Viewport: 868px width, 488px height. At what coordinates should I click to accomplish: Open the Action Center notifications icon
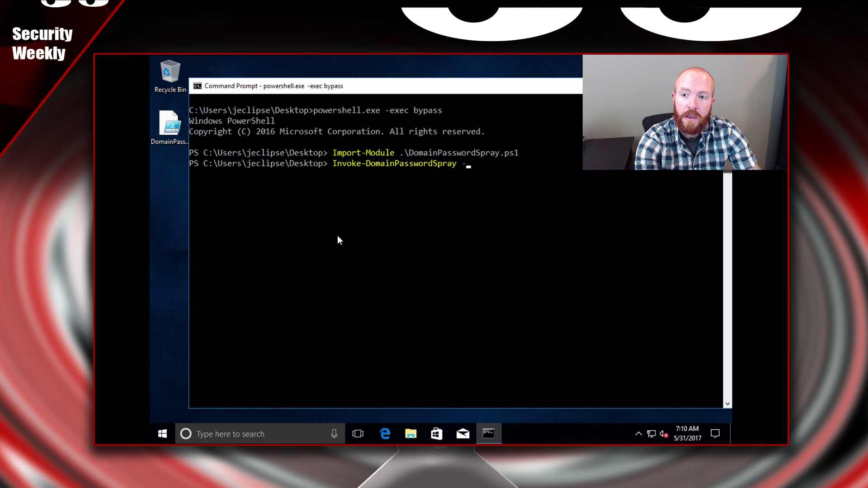715,434
